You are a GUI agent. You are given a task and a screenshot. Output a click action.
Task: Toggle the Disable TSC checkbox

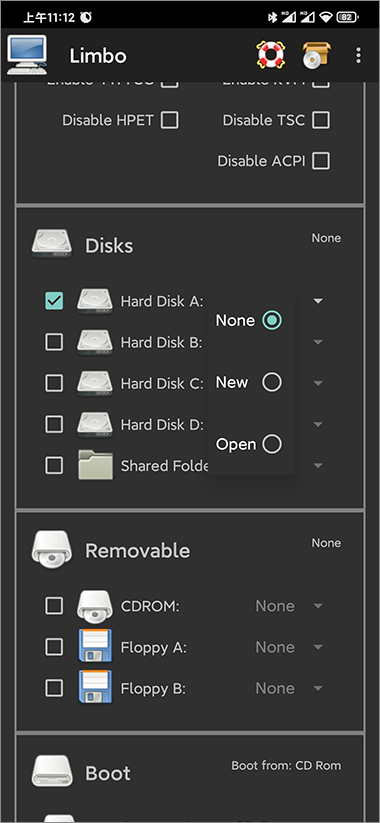pyautogui.click(x=321, y=120)
